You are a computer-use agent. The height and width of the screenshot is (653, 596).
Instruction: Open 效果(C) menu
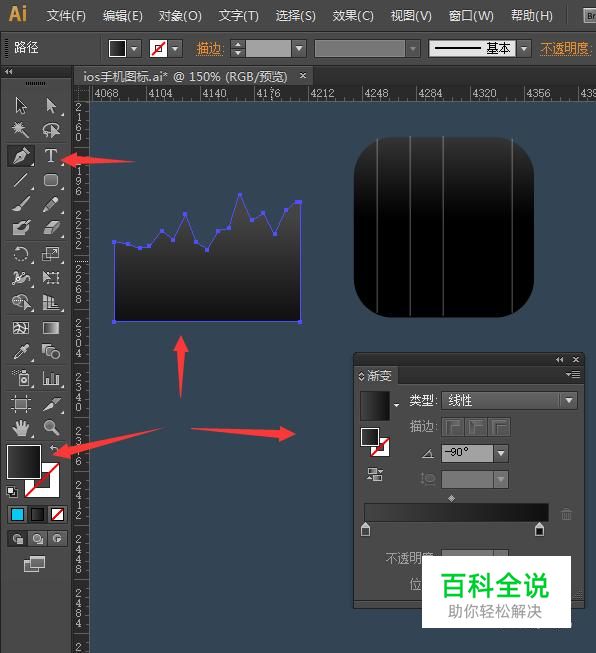coord(353,16)
